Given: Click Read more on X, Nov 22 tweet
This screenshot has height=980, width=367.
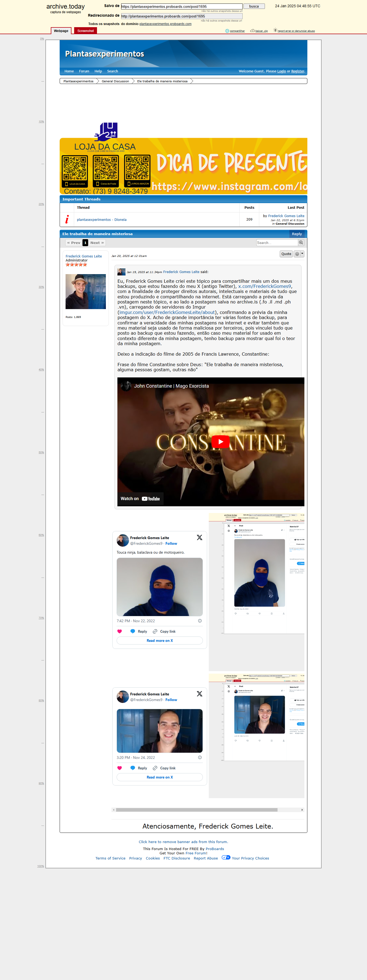Looking at the screenshot, I should (x=160, y=641).
